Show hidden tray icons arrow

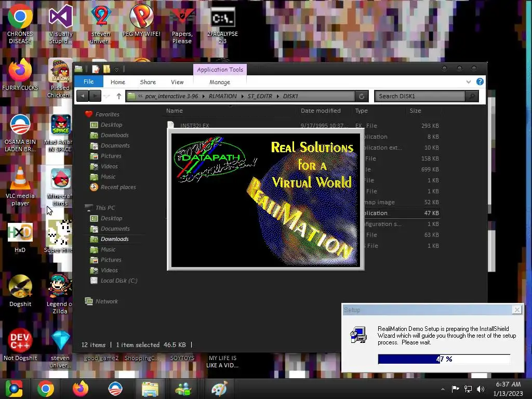click(x=443, y=389)
